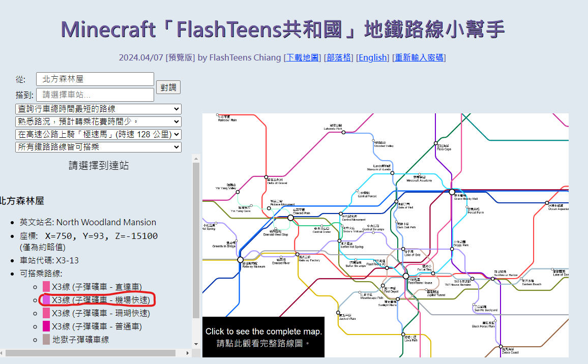Click the X3線 機場快速 color swatch
This screenshot has width=588, height=364.
click(x=46, y=300)
